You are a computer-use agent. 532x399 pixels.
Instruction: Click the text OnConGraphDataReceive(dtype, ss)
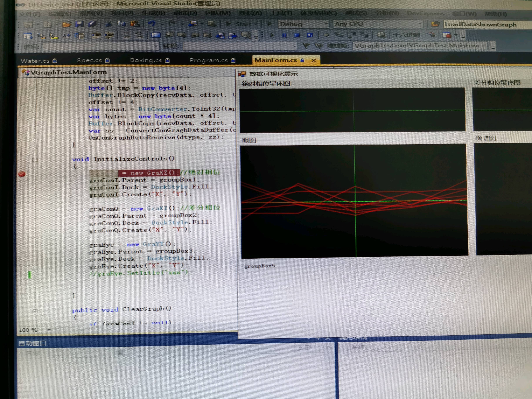[x=156, y=137]
